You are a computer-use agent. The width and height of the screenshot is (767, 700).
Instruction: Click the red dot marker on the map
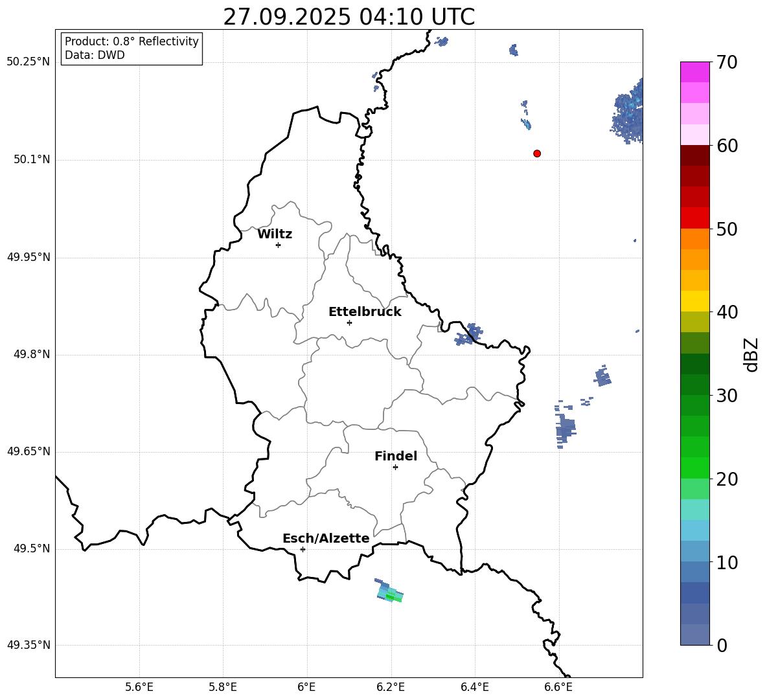coord(536,153)
